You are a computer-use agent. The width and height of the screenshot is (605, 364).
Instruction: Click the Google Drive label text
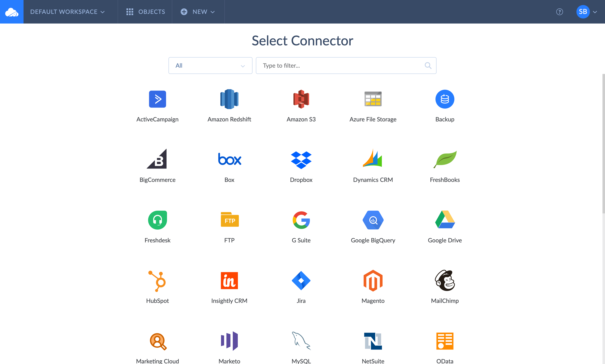coord(445,240)
